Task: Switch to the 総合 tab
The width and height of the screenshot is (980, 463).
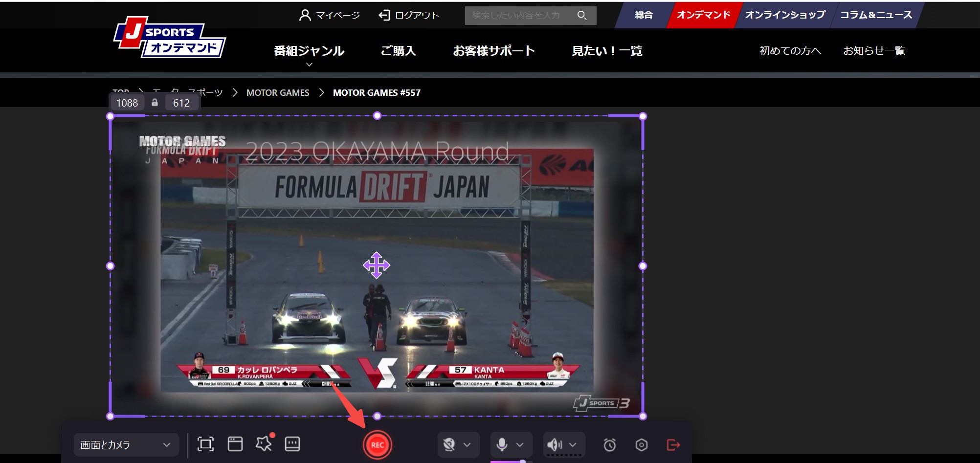Action: point(644,15)
